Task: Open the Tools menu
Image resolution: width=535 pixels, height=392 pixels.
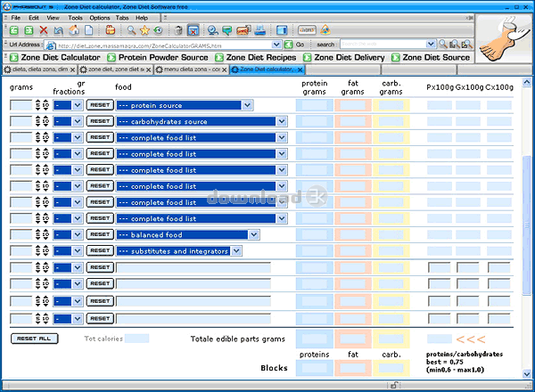Action: (75, 18)
